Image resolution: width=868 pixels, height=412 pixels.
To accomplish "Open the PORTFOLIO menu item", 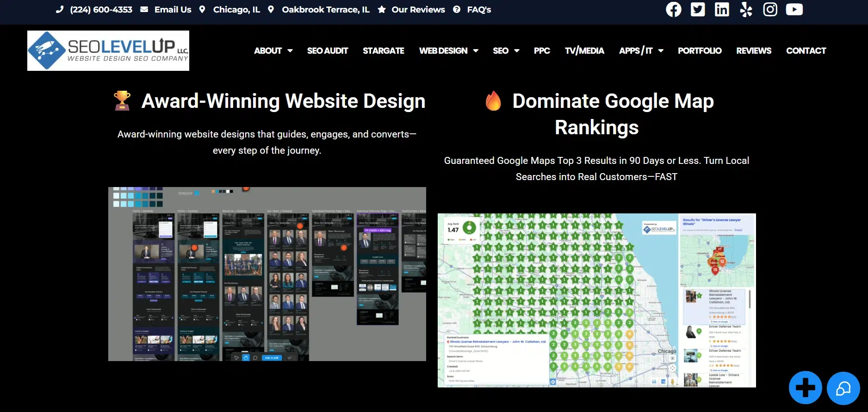I will click(x=700, y=50).
